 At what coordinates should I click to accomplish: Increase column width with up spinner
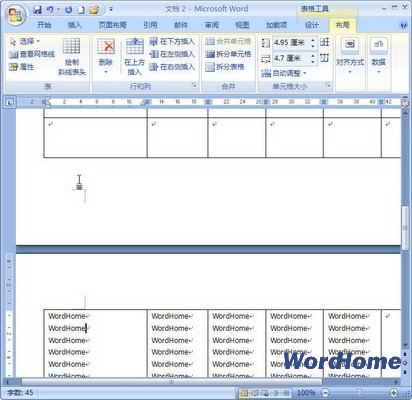(313, 56)
